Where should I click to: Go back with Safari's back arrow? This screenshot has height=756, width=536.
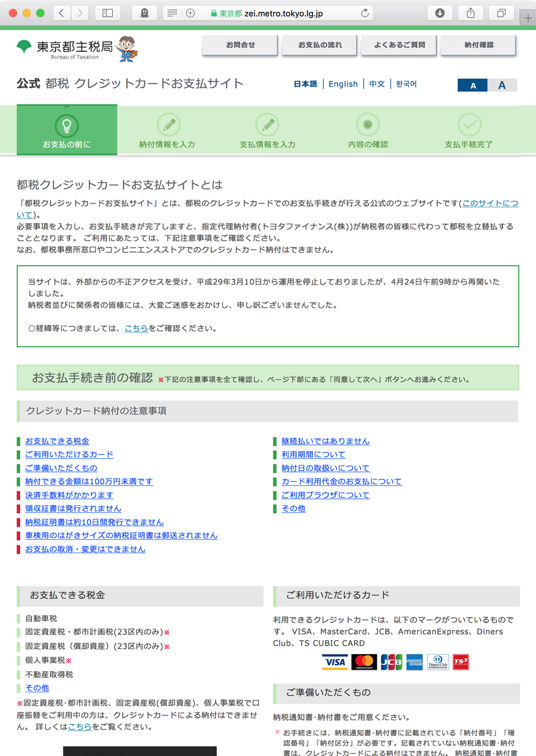click(x=62, y=13)
